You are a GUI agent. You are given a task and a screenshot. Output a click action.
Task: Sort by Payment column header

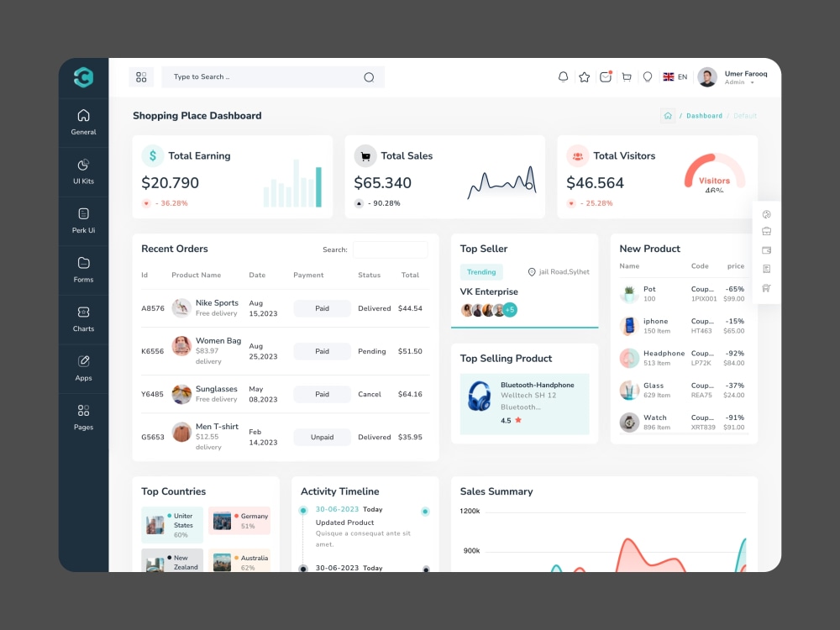pos(308,275)
